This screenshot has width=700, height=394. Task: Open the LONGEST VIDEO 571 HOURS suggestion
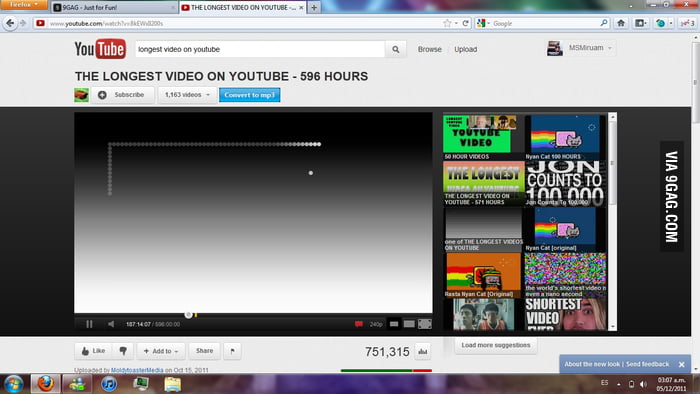(483, 183)
